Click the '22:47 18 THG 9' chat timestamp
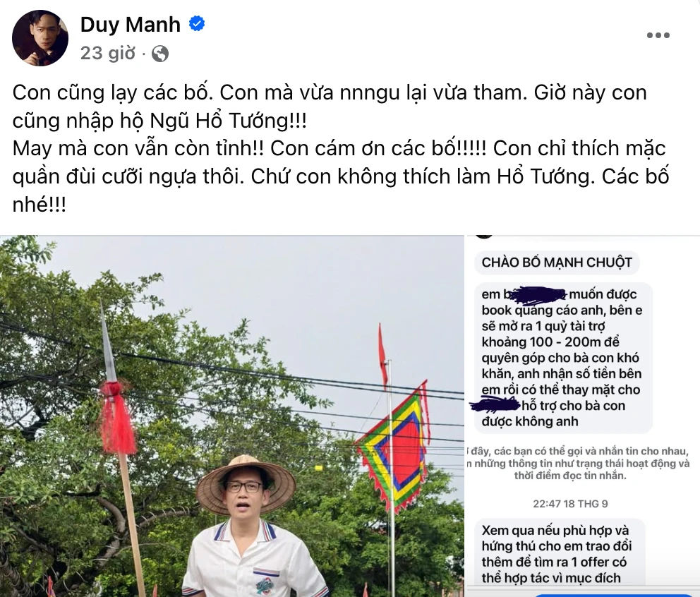The height and width of the screenshot is (597, 700). pyautogui.click(x=570, y=504)
